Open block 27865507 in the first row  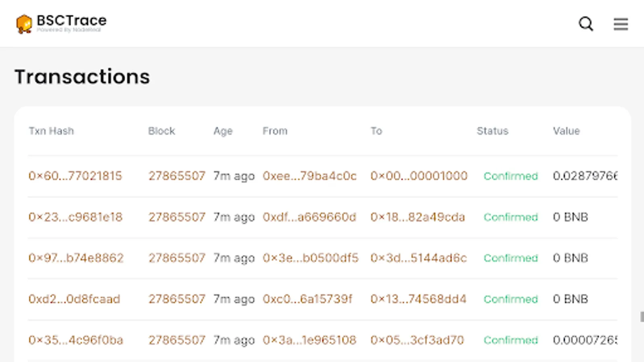(x=177, y=176)
